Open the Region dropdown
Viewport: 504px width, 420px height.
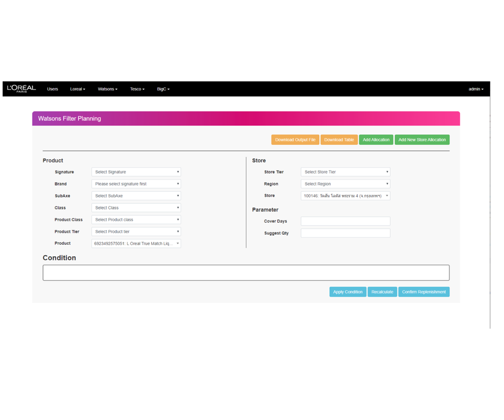[x=345, y=184]
